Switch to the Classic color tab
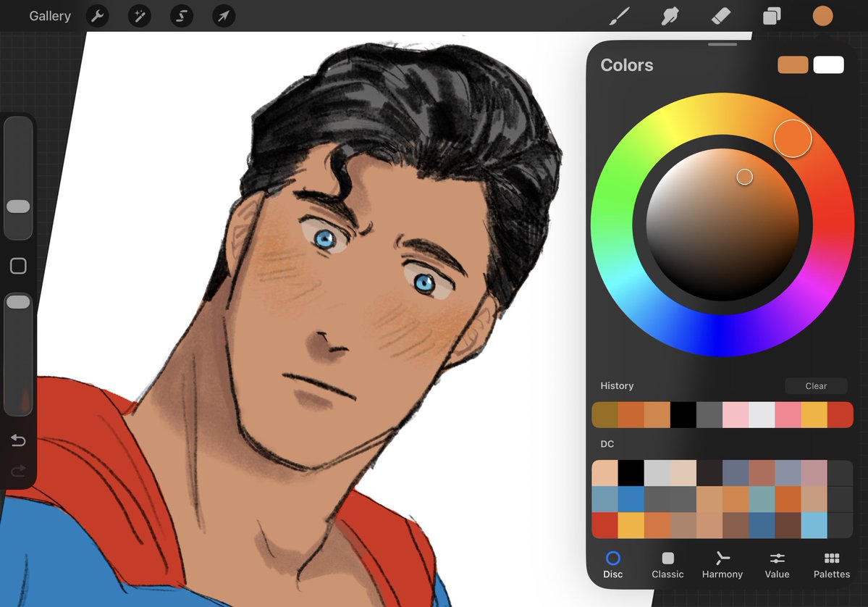Screen dimensions: 868x607 (667, 565)
